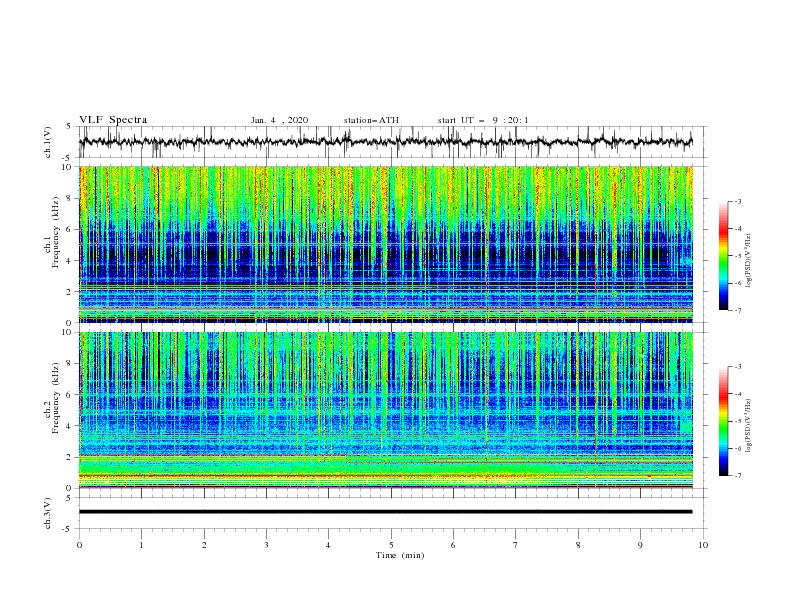Click the "start UT = 9:20:1" text

point(483,120)
